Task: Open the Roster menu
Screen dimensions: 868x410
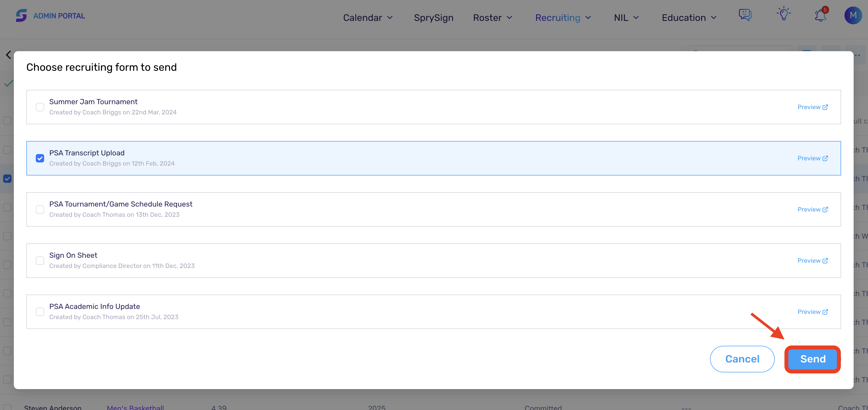Action: coord(493,17)
